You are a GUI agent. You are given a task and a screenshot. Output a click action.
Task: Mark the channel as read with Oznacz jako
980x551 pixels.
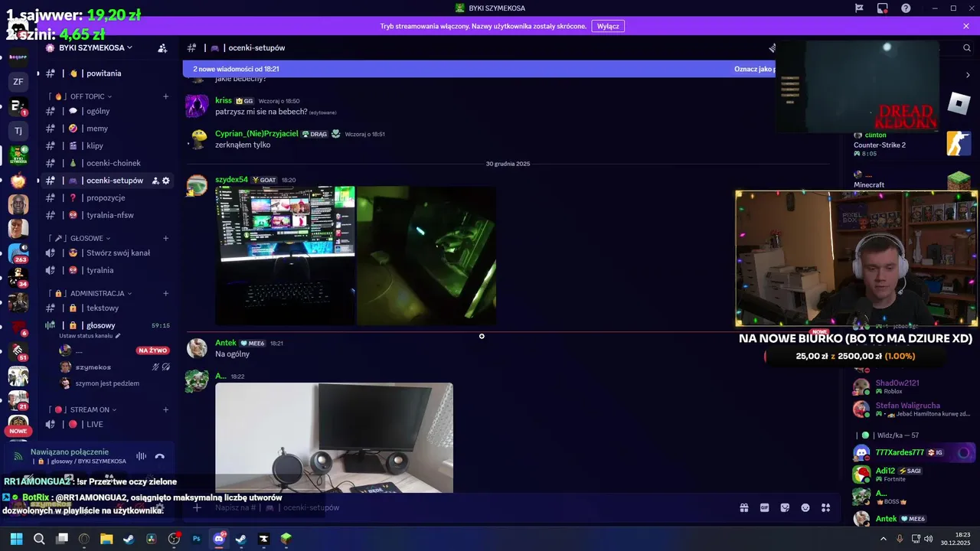point(753,69)
